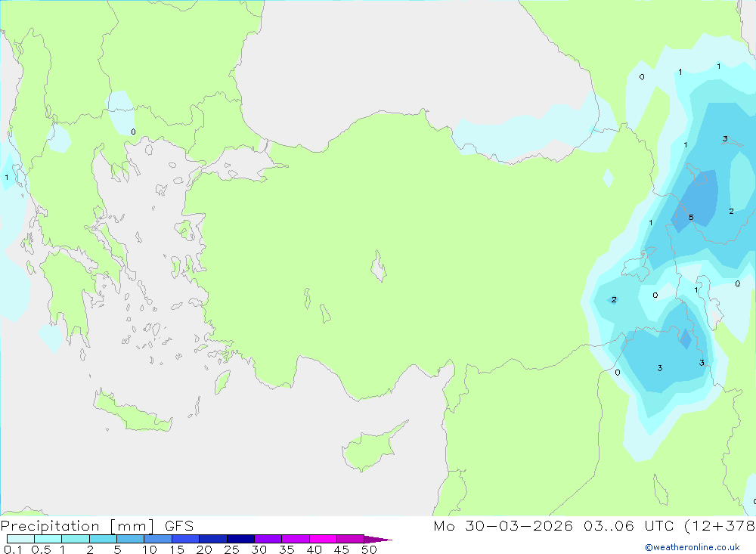Click the "(12+378" forecast run text

coord(720,525)
